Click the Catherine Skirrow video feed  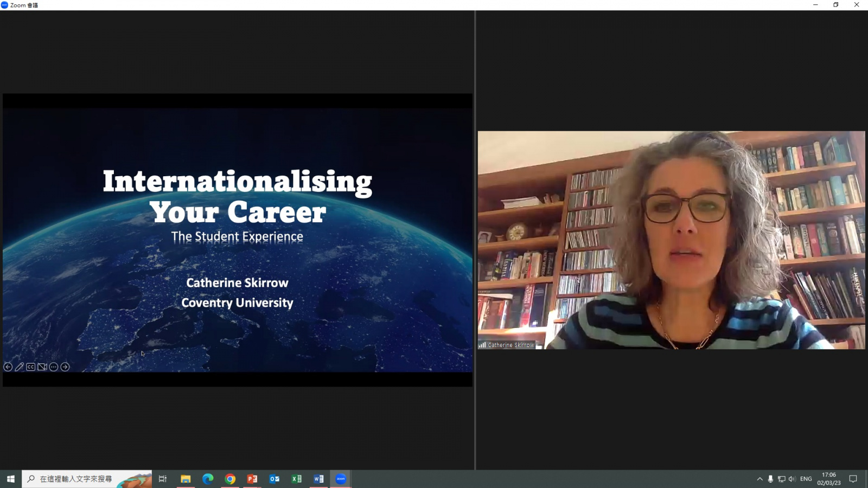[672, 240]
